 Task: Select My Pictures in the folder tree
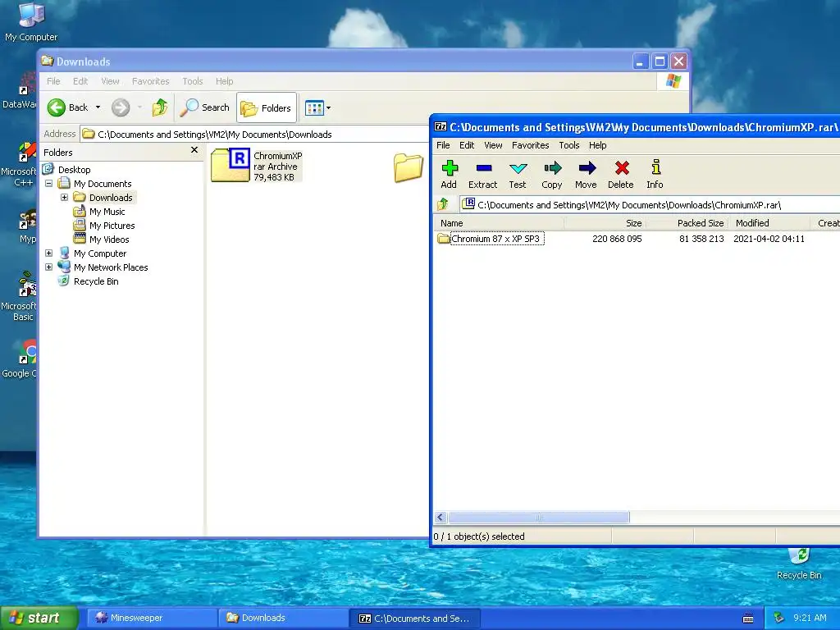tap(112, 226)
